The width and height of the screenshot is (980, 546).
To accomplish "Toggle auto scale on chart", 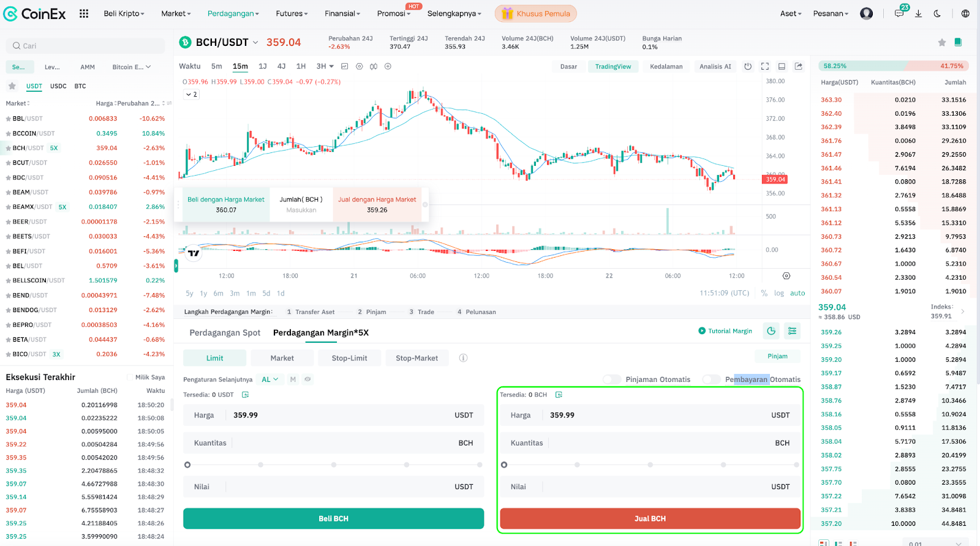I will 797,293.
